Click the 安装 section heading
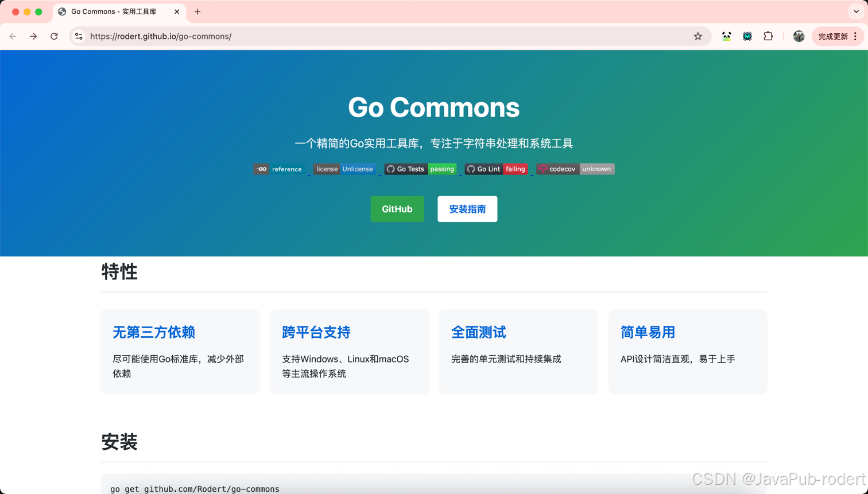This screenshot has height=494, width=868. [119, 442]
